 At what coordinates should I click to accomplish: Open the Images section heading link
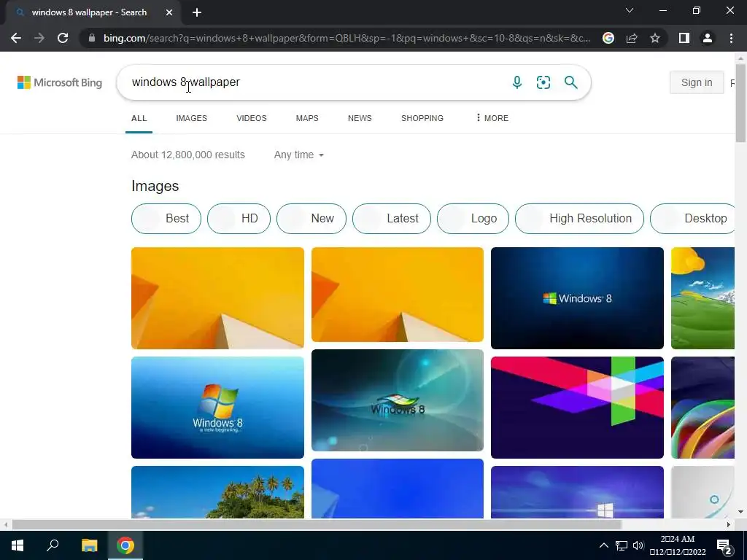coord(155,186)
